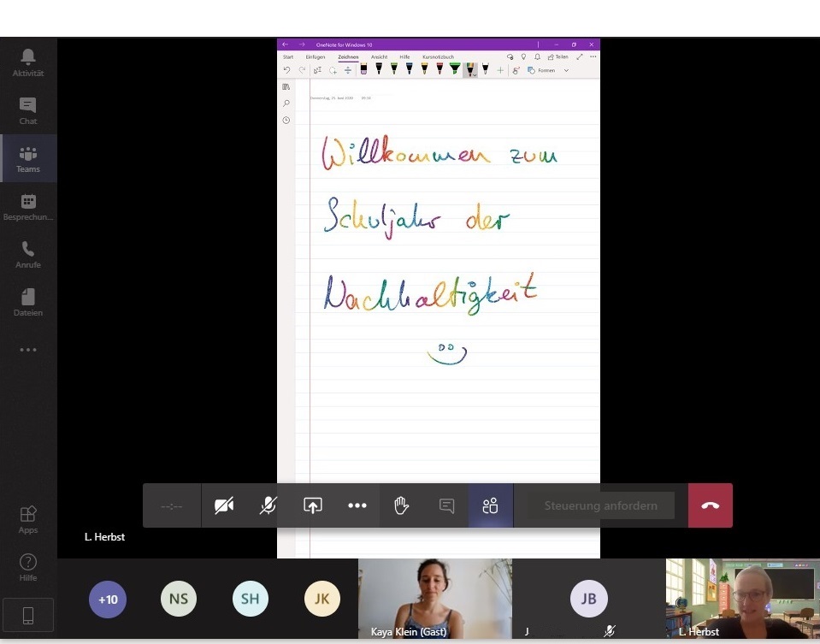The height and width of the screenshot is (644, 820).
Task: Toggle the participants panel
Action: click(x=490, y=505)
